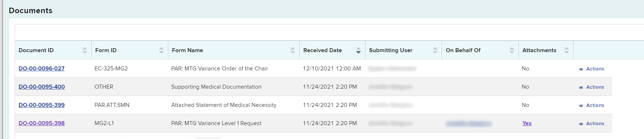
Task: Open document DO-00-0095-398
Action: tap(42, 123)
